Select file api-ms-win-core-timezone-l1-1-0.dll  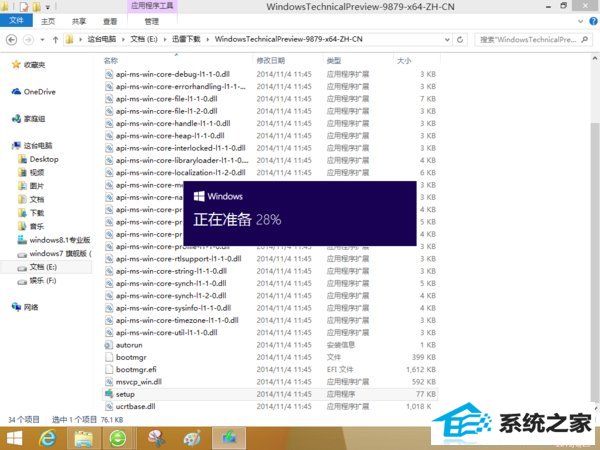pyautogui.click(x=177, y=320)
